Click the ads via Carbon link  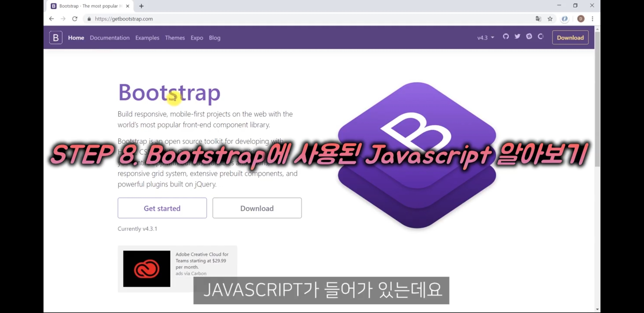[191, 273]
